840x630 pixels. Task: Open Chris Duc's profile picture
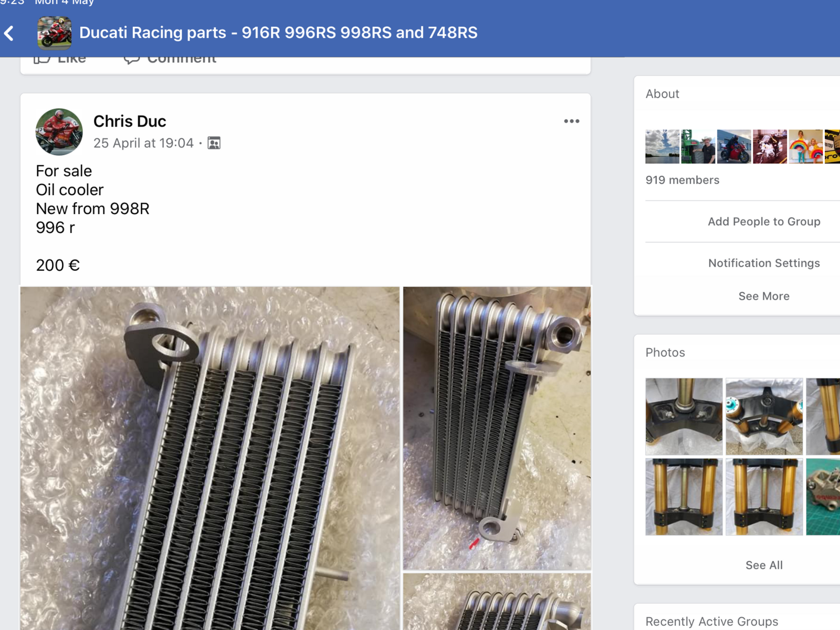59,132
